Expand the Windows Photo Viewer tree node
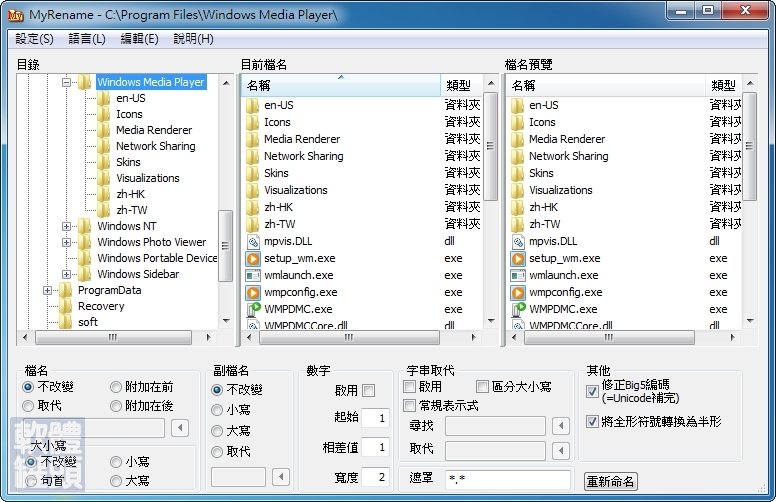Screen dimensions: 776x502 (66, 242)
